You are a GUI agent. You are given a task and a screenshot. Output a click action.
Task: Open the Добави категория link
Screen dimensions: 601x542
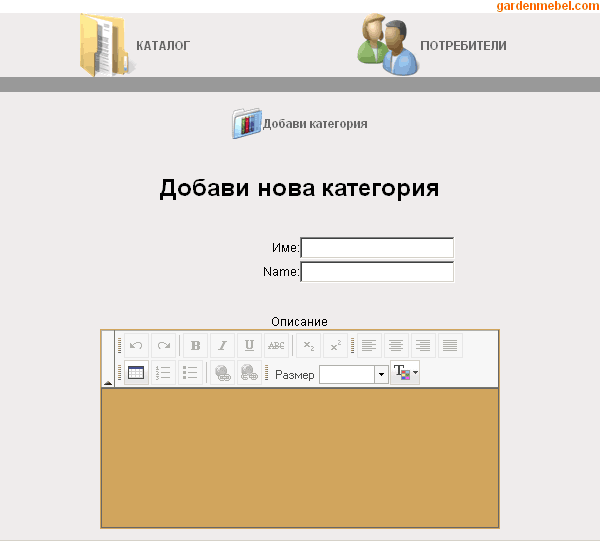coord(315,124)
